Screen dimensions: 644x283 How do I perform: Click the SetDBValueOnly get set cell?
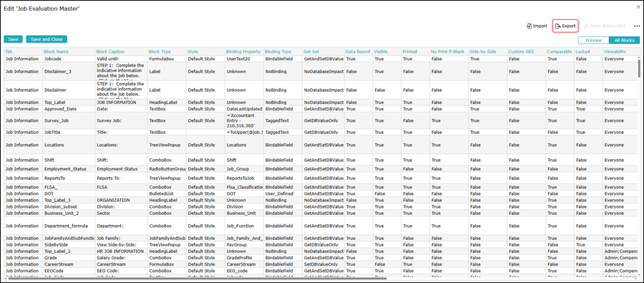point(323,264)
